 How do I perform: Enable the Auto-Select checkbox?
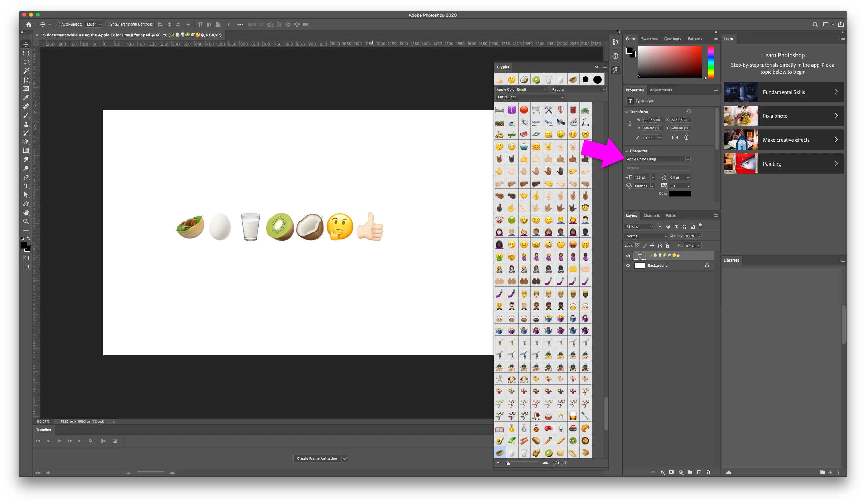[58, 25]
